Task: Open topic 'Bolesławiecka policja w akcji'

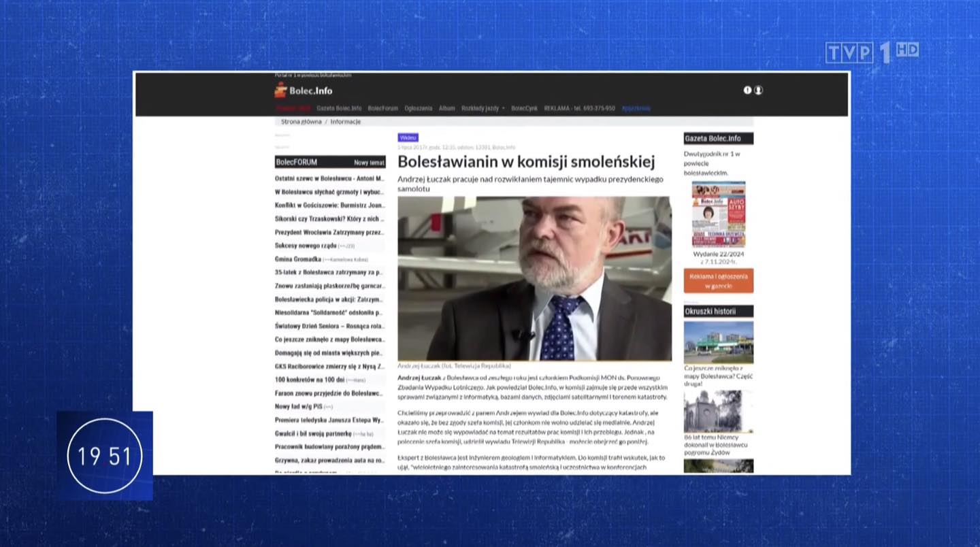Action: click(x=329, y=299)
